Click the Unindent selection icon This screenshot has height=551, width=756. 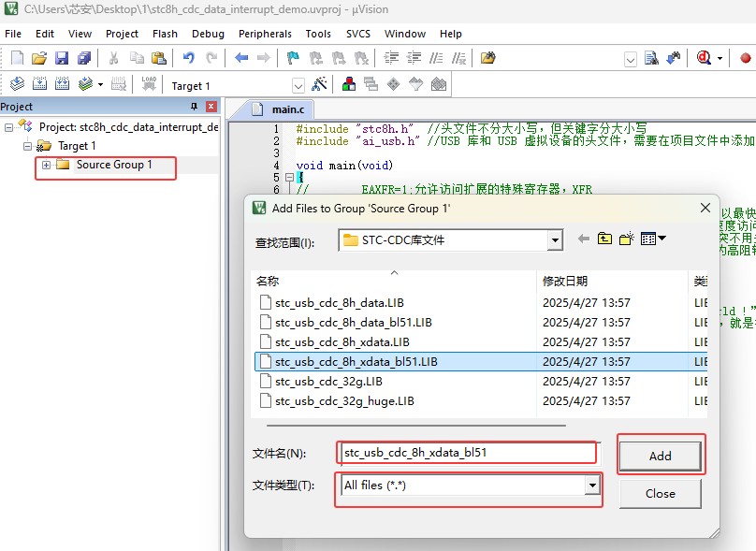tap(414, 58)
